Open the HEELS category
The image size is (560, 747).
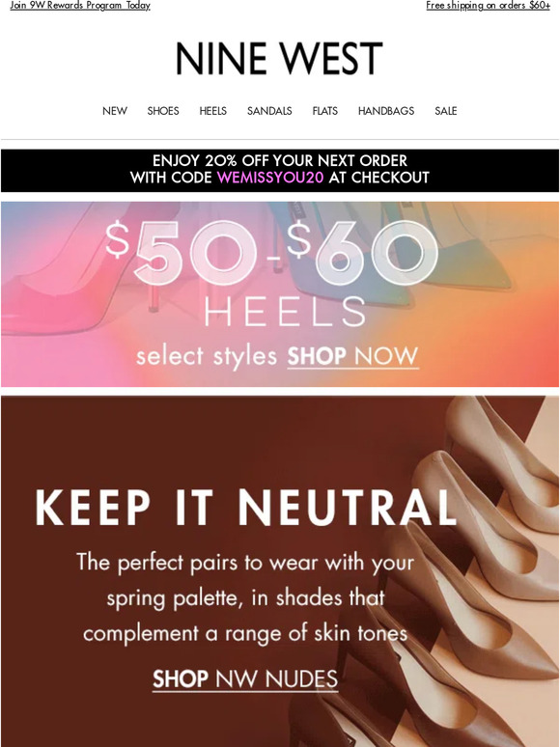tap(213, 111)
